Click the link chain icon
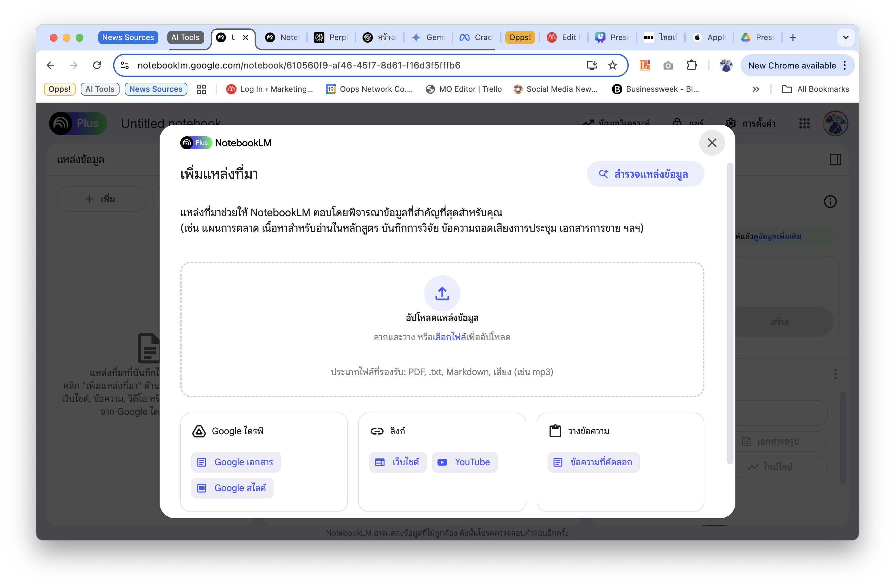The image size is (895, 588). point(377,431)
